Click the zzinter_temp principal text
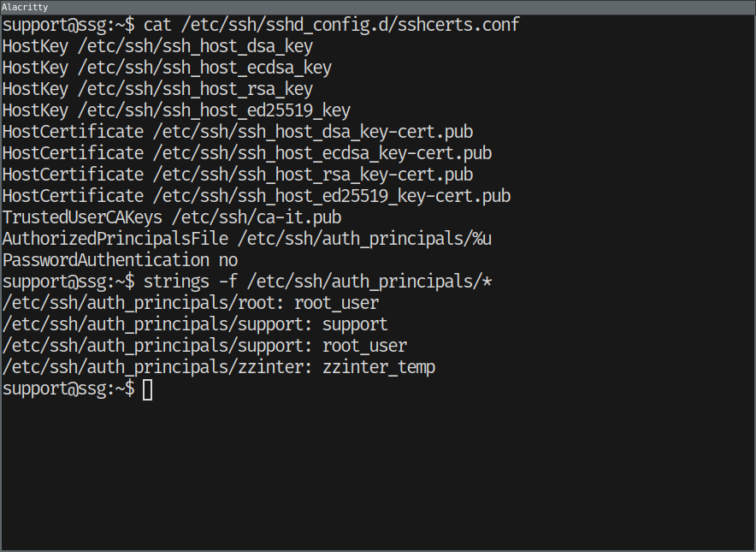756x552 pixels. 379,367
